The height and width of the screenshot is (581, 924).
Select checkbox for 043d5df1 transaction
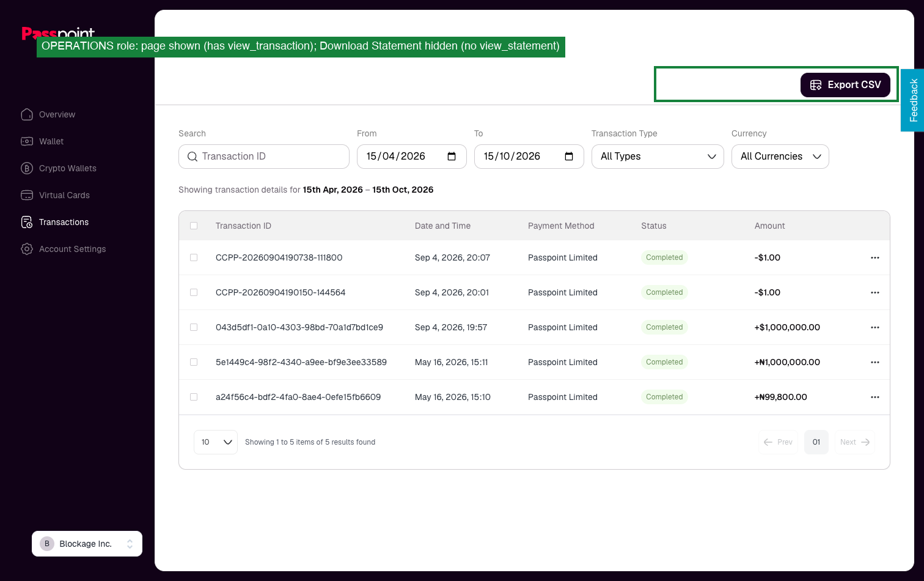[x=194, y=327]
